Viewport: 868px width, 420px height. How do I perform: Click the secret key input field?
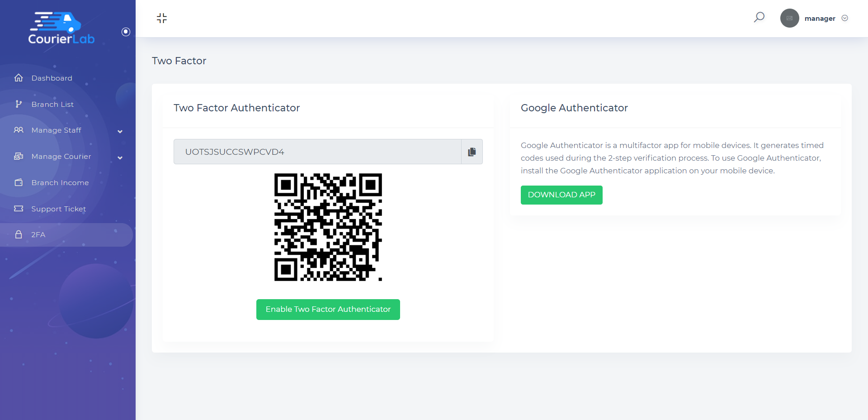click(317, 152)
